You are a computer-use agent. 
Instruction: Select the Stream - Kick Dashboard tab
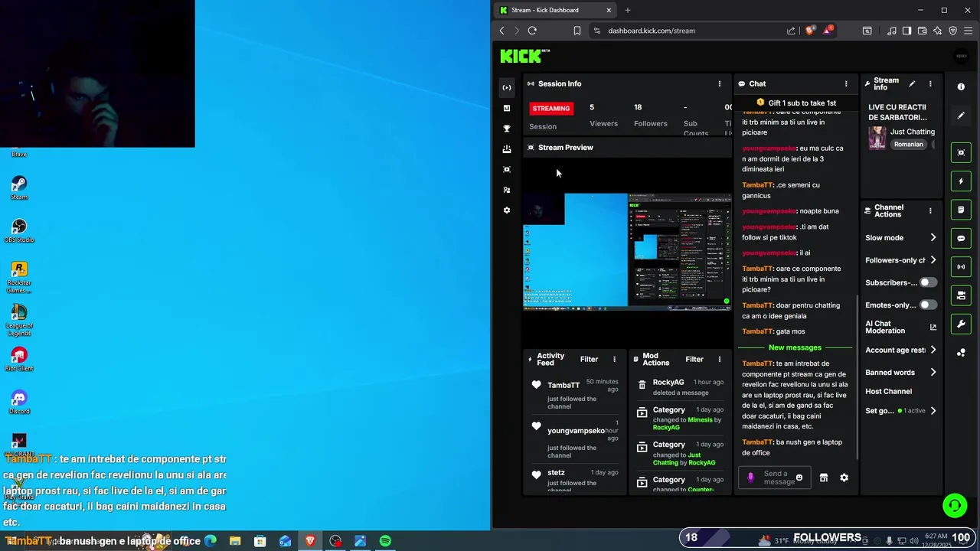tap(555, 10)
